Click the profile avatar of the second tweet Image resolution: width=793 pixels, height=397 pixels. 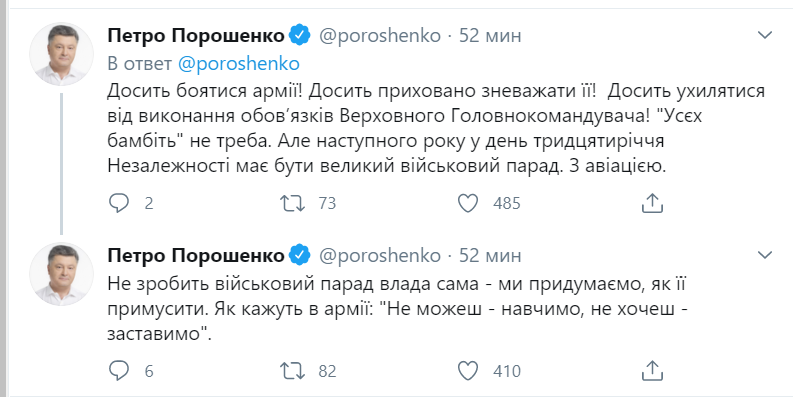[x=61, y=274]
